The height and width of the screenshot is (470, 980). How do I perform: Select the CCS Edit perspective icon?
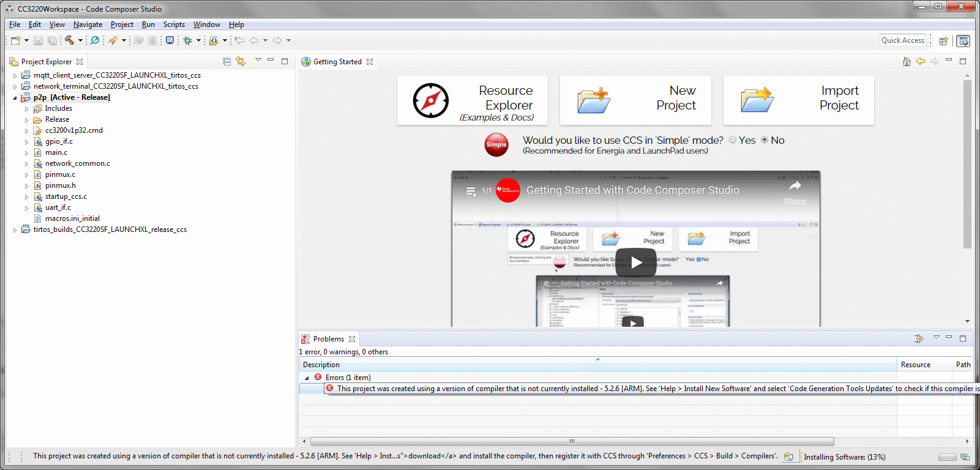click(963, 41)
